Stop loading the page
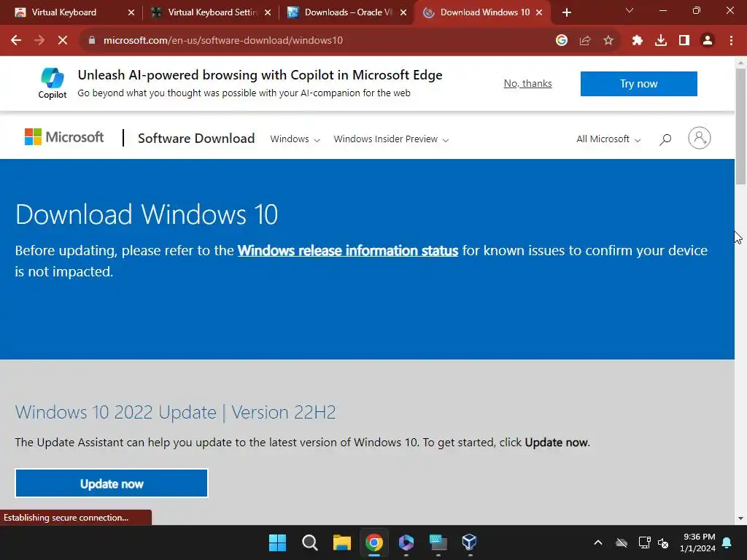 (x=63, y=41)
